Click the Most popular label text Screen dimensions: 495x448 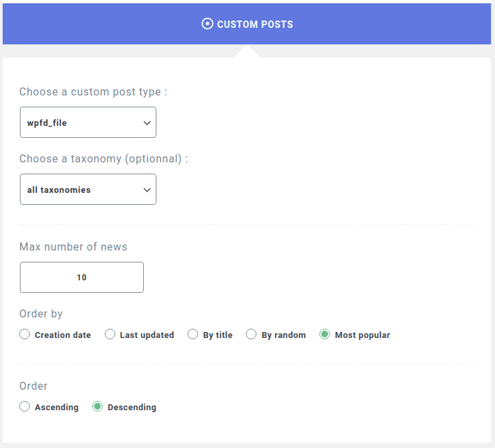pos(362,335)
